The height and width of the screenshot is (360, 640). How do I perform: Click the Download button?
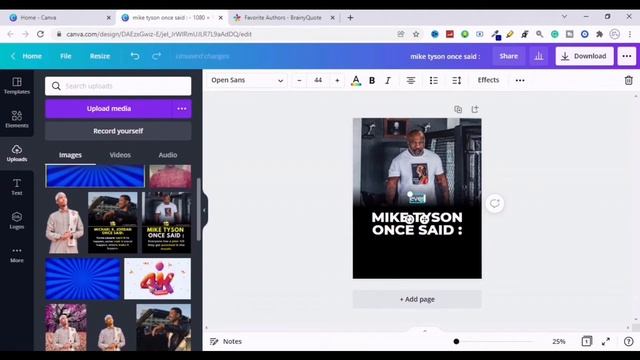584,56
